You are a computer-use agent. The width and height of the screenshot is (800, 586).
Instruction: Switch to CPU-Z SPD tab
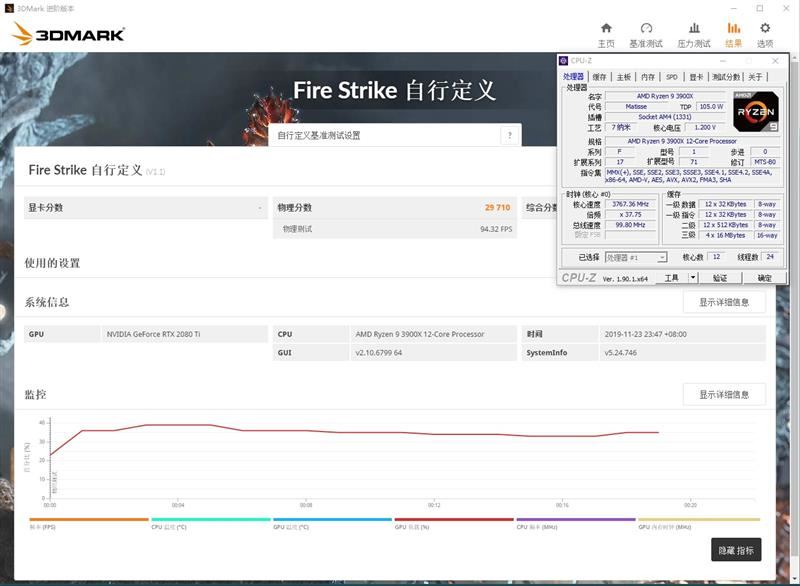click(x=672, y=77)
